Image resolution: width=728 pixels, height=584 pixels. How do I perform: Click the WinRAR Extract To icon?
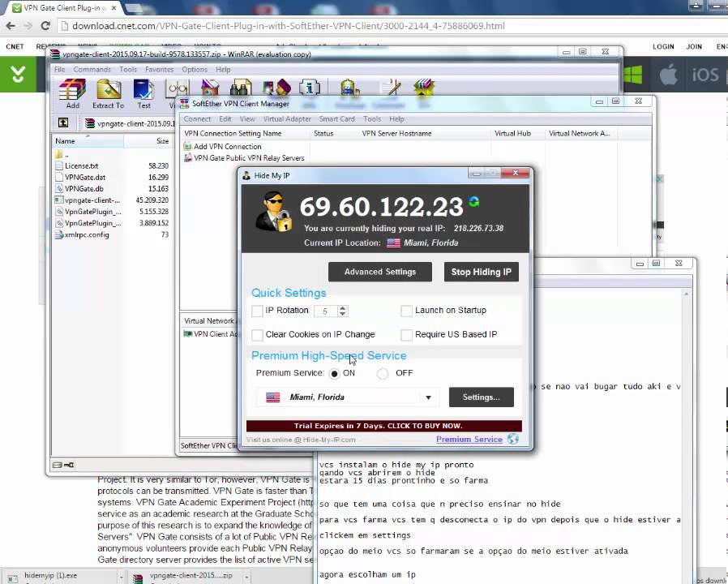tap(109, 88)
